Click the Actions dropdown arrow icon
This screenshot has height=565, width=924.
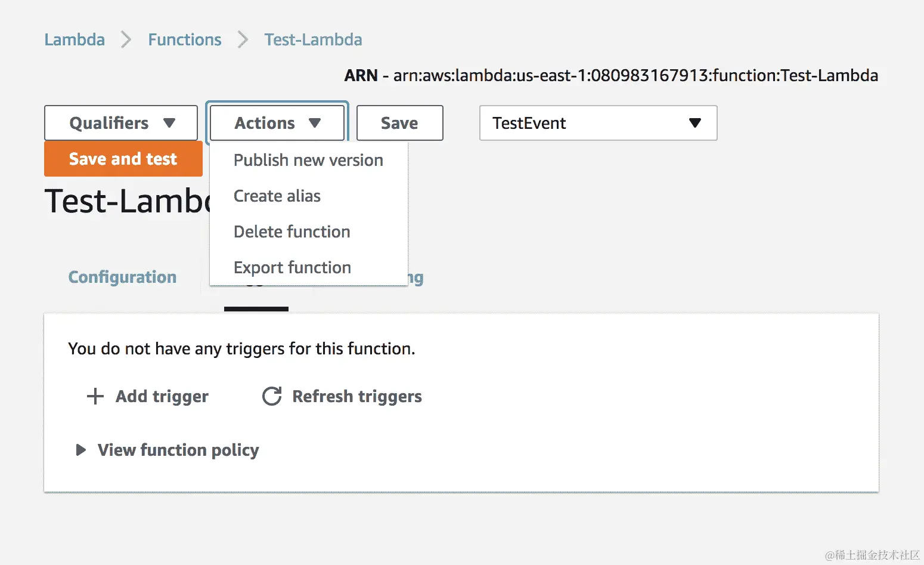(x=315, y=123)
